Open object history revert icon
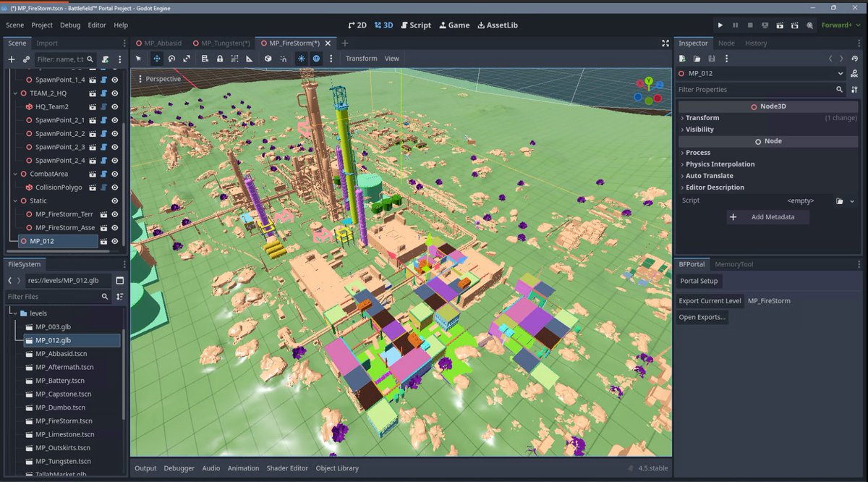This screenshot has width=868, height=482. pos(854,59)
